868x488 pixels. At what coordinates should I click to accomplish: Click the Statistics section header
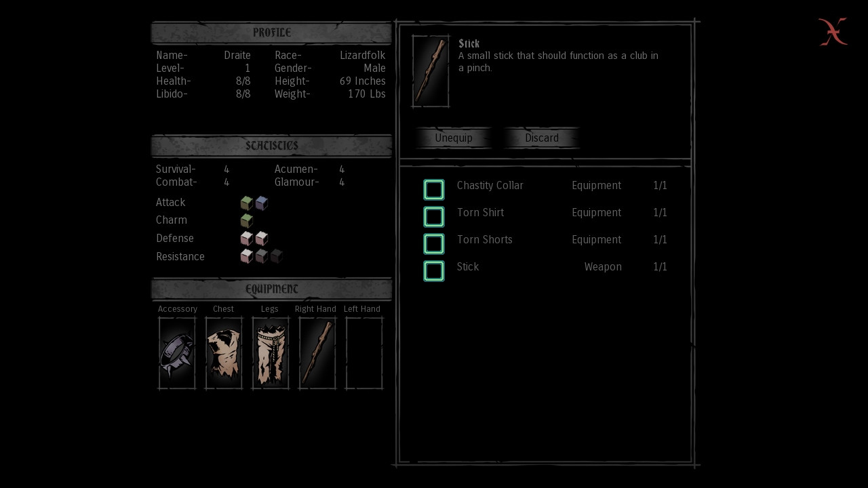pyautogui.click(x=271, y=146)
